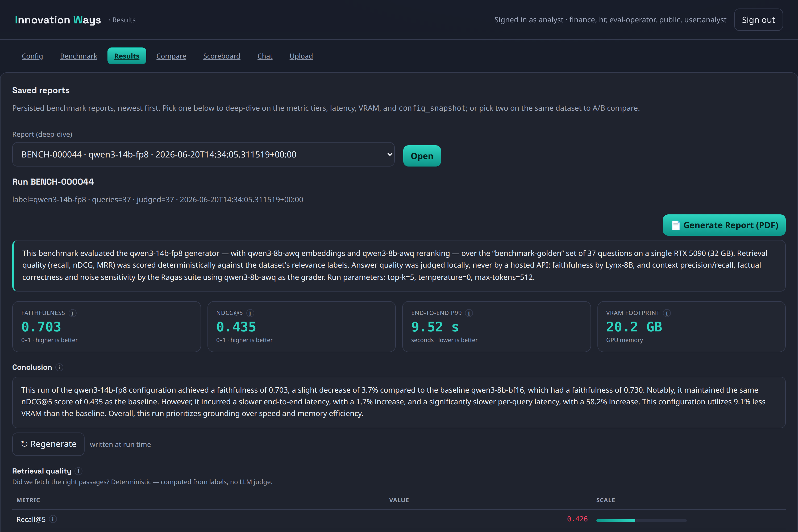Open the Conclusion info icon
The image size is (798, 532).
tap(59, 367)
